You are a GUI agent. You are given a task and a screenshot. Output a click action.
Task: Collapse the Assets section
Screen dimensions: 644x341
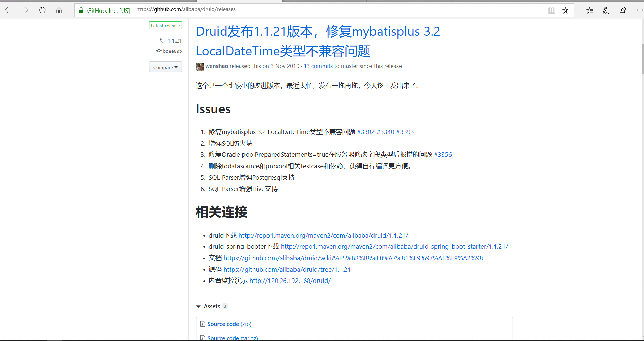click(199, 306)
